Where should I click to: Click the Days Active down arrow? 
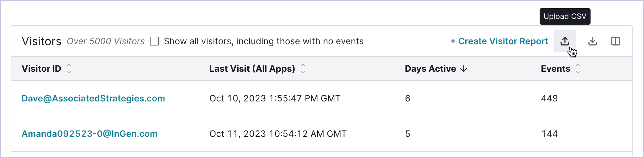tap(464, 69)
